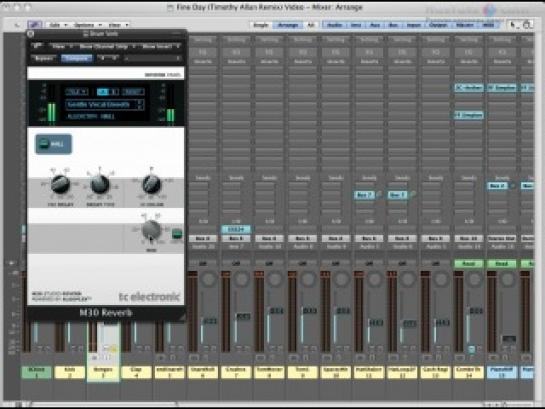Open the Edit dropdown in mixer toolbar
Image resolution: width=545 pixels, height=409 pixels.
click(x=58, y=25)
